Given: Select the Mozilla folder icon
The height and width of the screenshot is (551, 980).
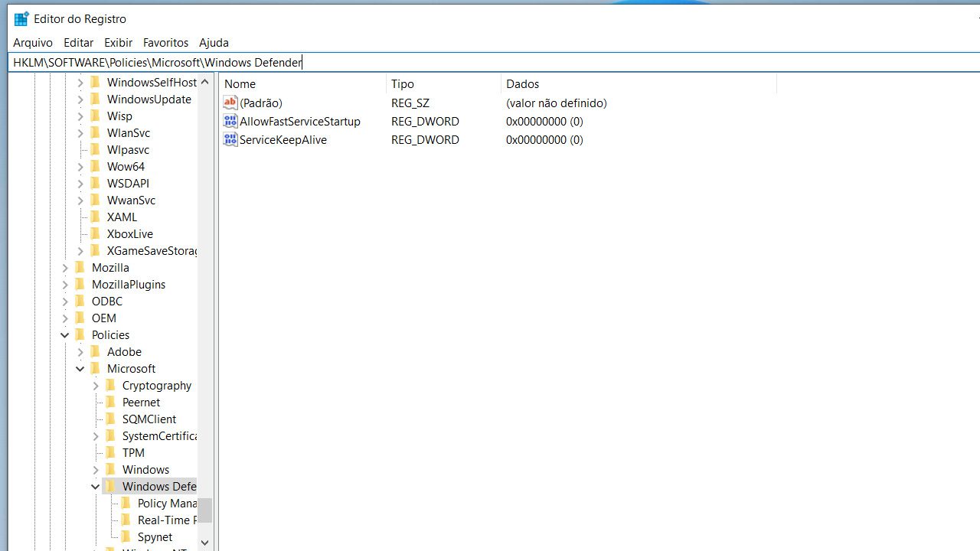Looking at the screenshot, I should [80, 267].
